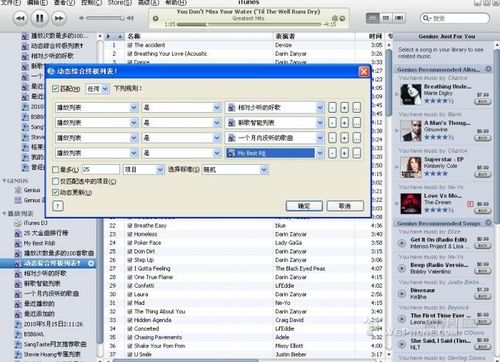This screenshot has height=362, width=500.
Task: Uncheck the Breathe Easy song checkbox
Action: tap(130, 226)
